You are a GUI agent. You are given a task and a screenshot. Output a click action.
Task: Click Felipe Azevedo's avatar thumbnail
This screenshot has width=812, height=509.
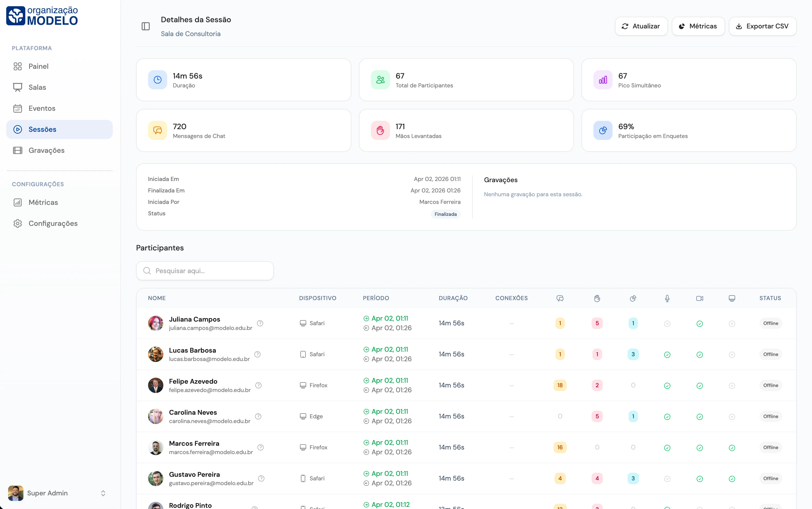pyautogui.click(x=155, y=385)
